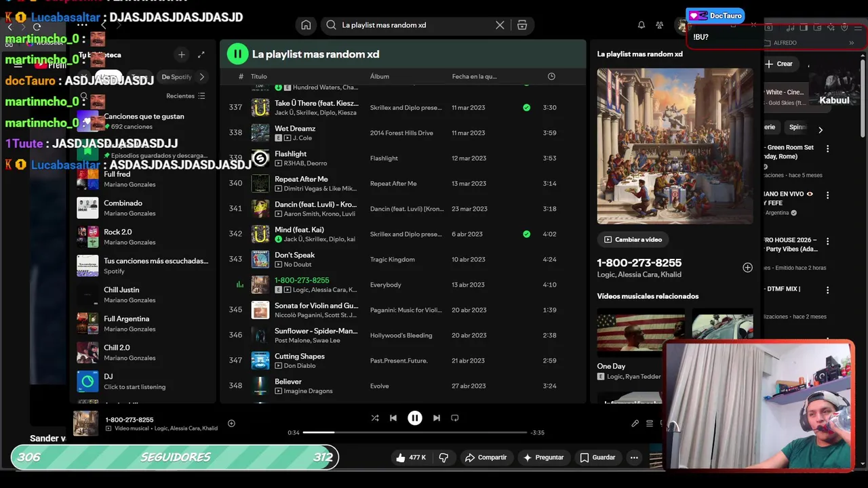Image resolution: width=868 pixels, height=488 pixels.
Task: Open Canciones que te gustan playlist
Action: tap(142, 121)
